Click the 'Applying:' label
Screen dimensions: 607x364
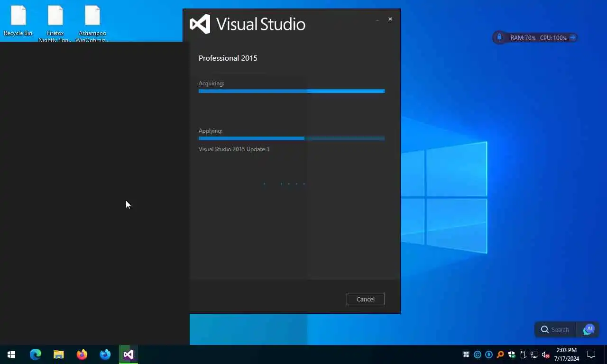[x=211, y=131]
